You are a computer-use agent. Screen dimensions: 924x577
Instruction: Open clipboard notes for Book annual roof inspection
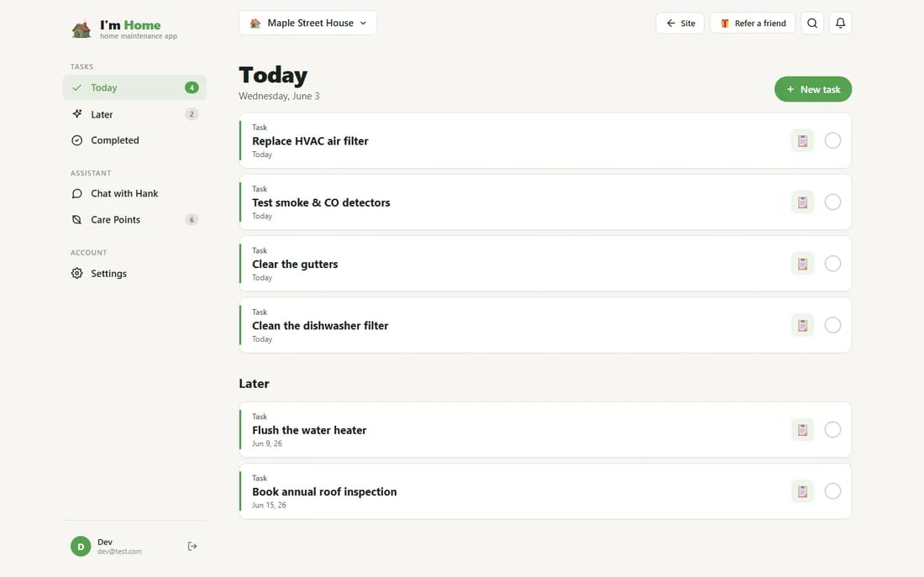click(x=802, y=491)
